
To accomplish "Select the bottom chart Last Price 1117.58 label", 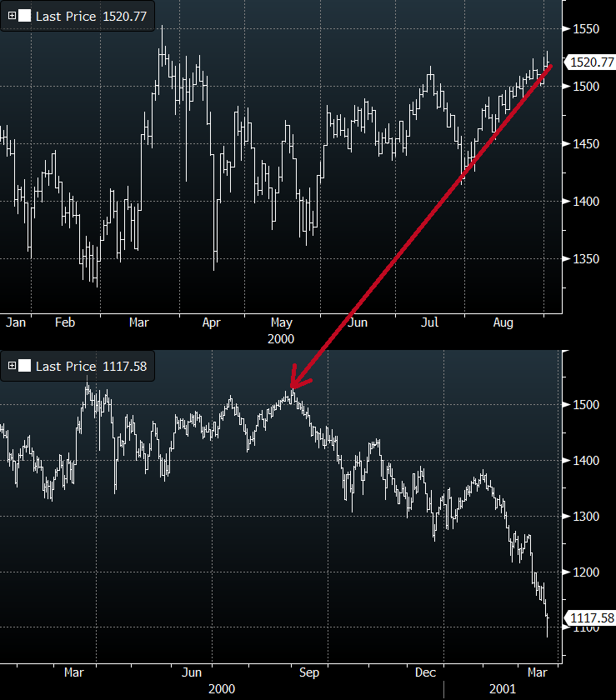I will point(91,367).
